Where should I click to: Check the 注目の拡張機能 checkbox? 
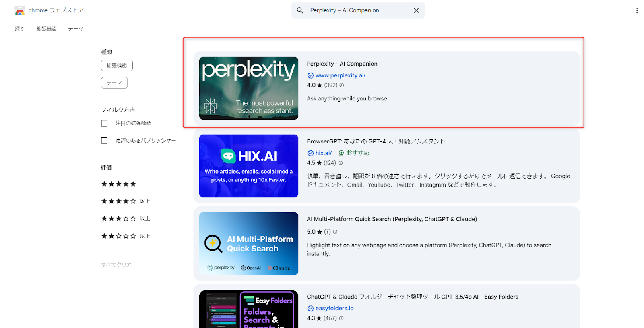click(x=104, y=123)
